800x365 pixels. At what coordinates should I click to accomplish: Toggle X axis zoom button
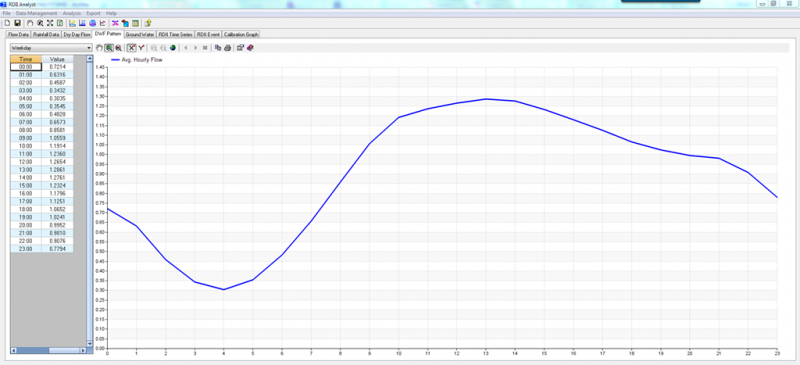[132, 48]
